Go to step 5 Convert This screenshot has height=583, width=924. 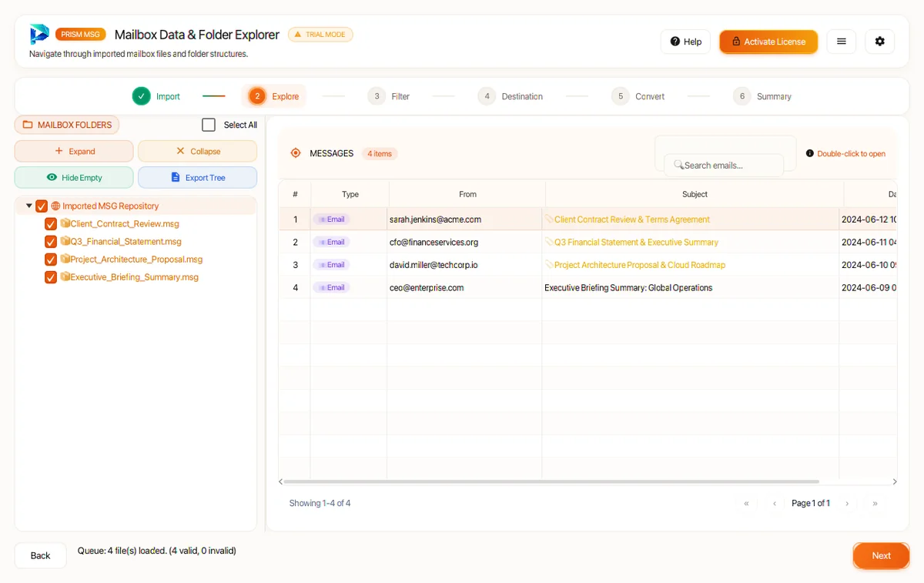[x=638, y=96]
